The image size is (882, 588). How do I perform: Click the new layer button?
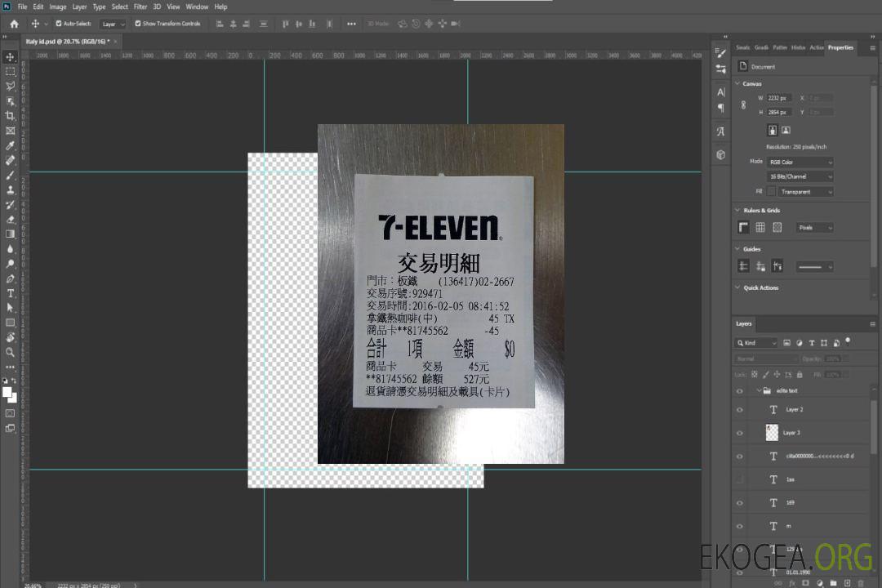(x=847, y=583)
